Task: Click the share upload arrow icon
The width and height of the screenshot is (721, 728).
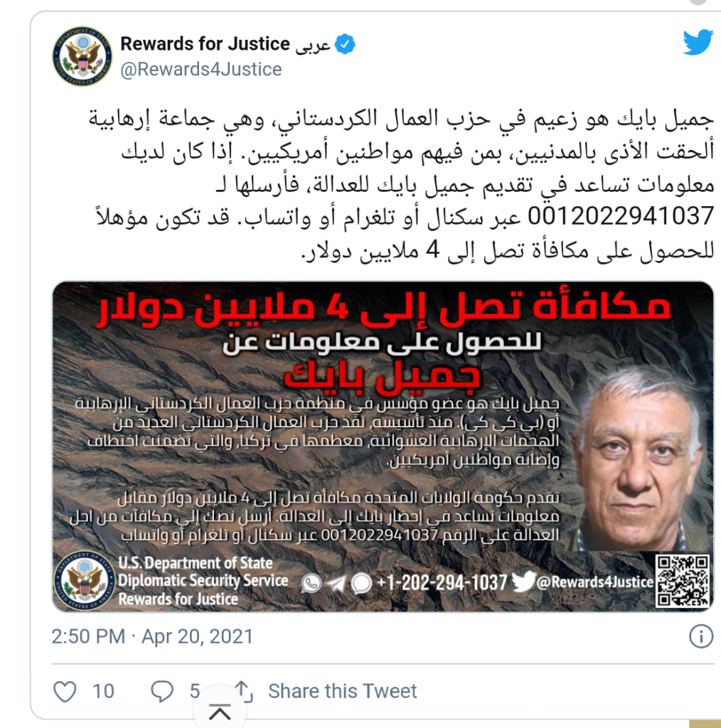Action: 243,691
